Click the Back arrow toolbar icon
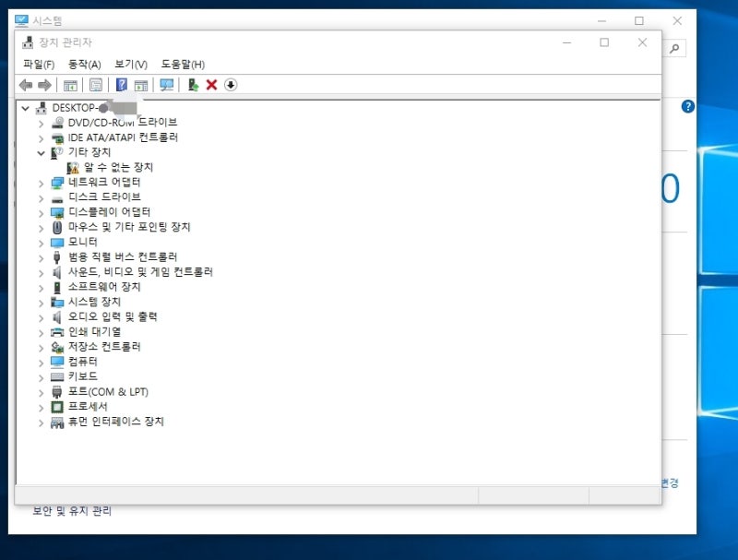Screen dimensions: 738x560 click(x=26, y=85)
